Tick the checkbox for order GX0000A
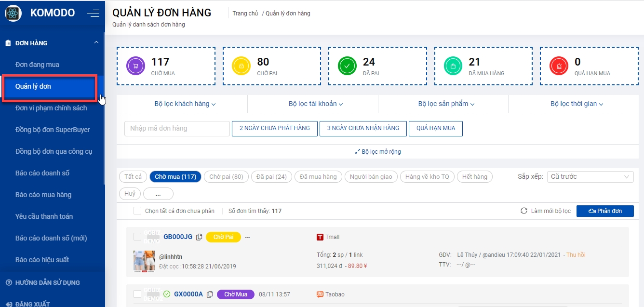644x307 pixels. (137, 294)
